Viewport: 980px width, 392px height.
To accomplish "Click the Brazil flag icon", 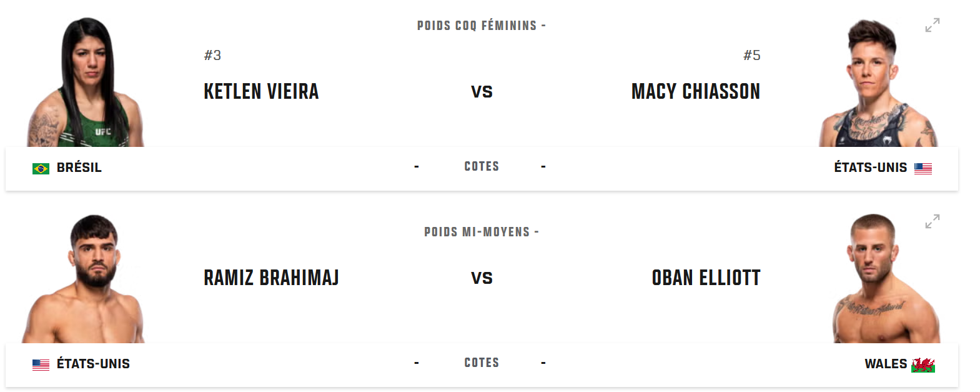I will point(41,168).
